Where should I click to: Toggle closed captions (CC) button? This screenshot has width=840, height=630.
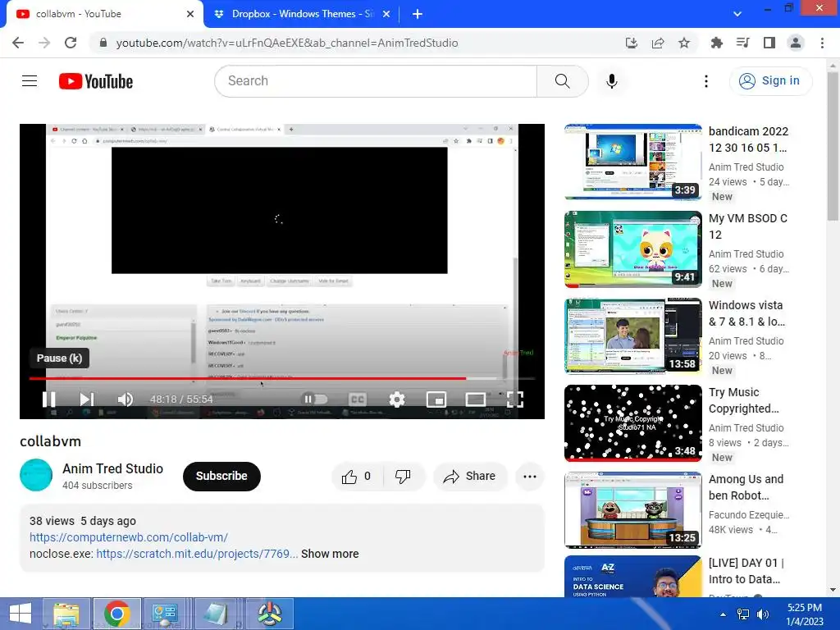click(x=358, y=399)
